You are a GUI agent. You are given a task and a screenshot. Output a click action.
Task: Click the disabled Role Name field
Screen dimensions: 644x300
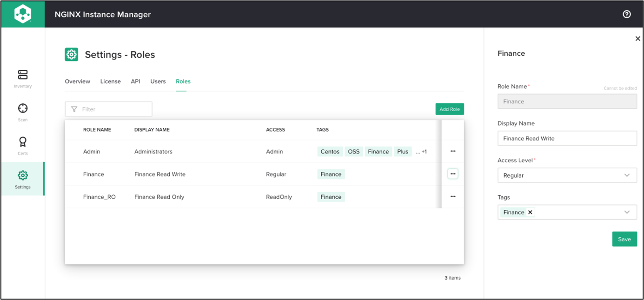567,101
